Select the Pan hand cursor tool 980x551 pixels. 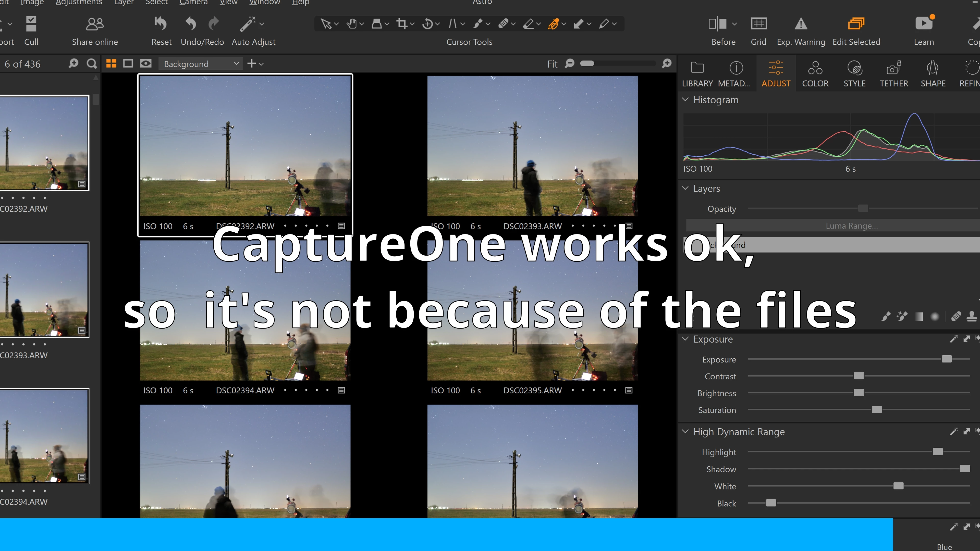click(351, 24)
